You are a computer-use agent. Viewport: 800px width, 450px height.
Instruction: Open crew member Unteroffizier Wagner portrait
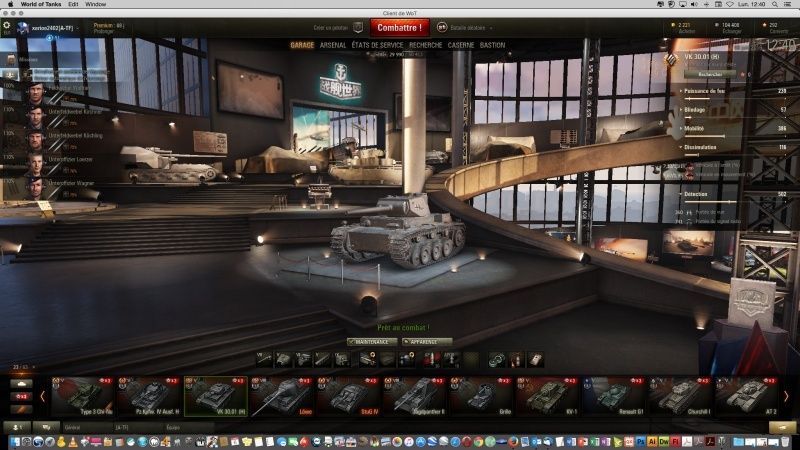pyautogui.click(x=35, y=188)
